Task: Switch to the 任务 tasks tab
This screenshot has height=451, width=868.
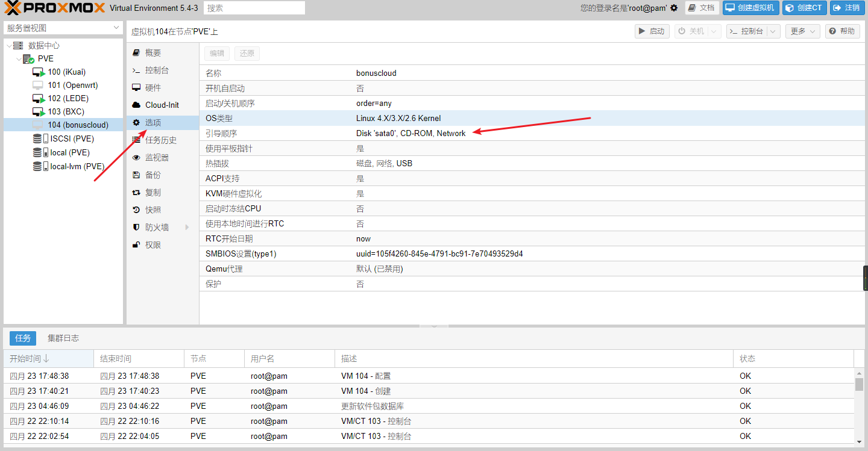Action: pyautogui.click(x=23, y=338)
